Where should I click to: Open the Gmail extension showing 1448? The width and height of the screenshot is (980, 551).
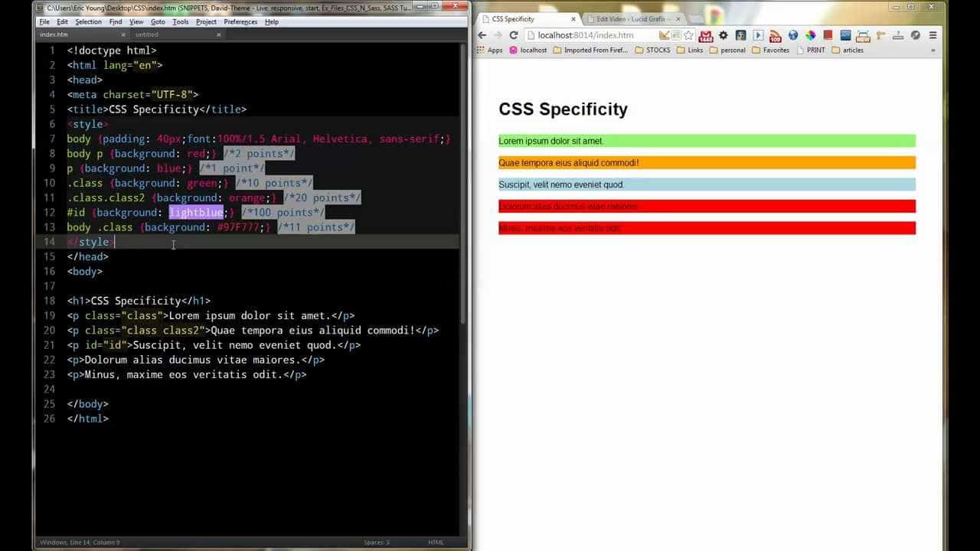[706, 35]
